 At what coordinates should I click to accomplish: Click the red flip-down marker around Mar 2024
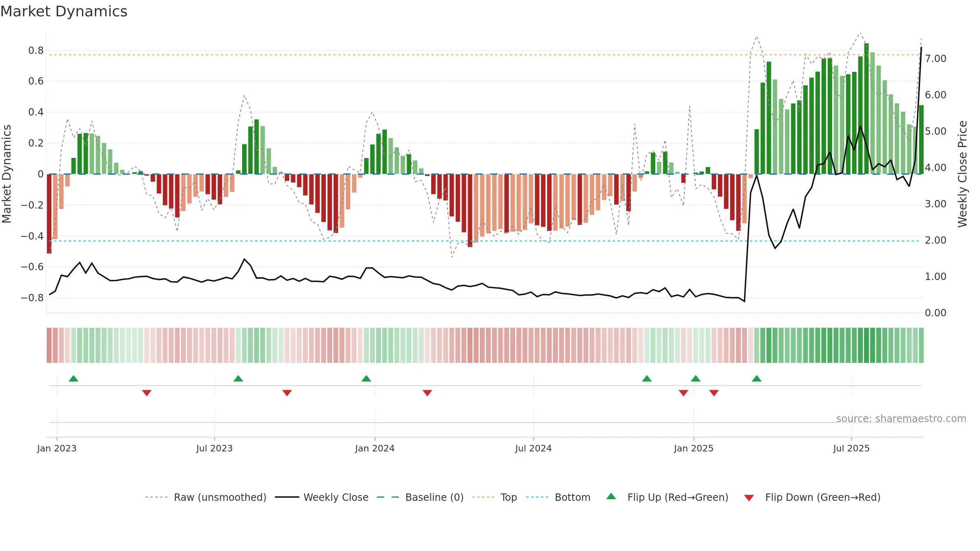(427, 393)
